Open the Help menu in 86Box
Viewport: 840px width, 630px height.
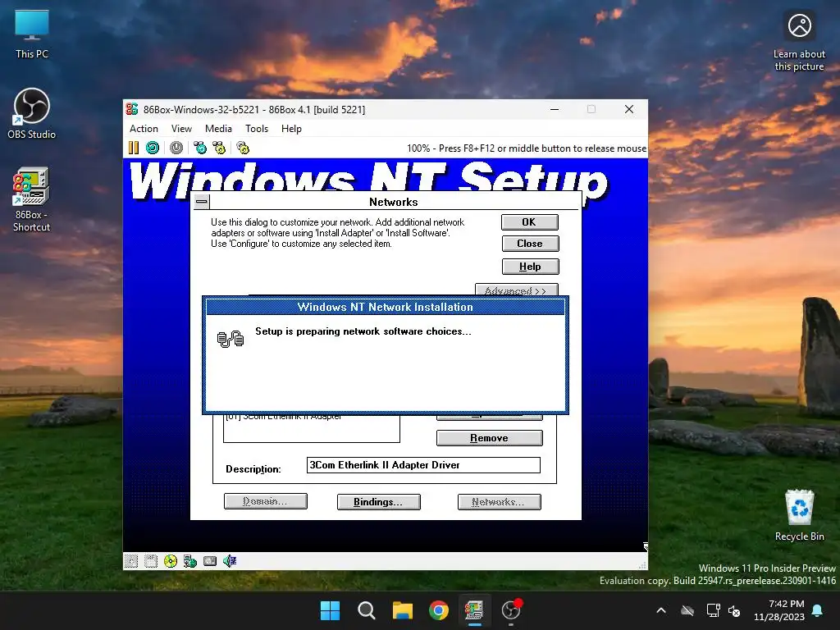[291, 129]
